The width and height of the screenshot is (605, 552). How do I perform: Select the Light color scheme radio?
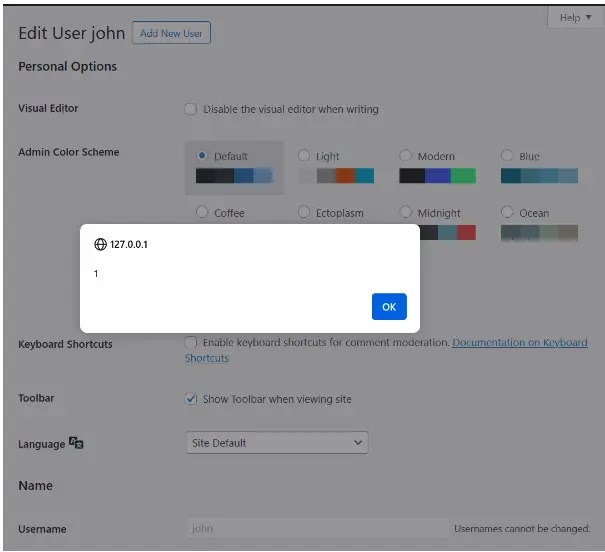(304, 155)
